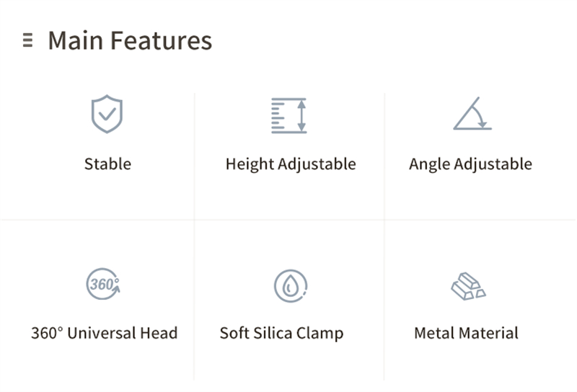Click the shield checkmark Stable icon
The height and width of the screenshot is (392, 577).
coord(107,114)
